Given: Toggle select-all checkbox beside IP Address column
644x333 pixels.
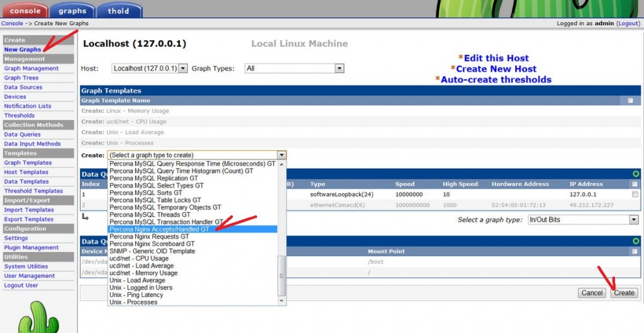Looking at the screenshot, I should click(x=635, y=184).
